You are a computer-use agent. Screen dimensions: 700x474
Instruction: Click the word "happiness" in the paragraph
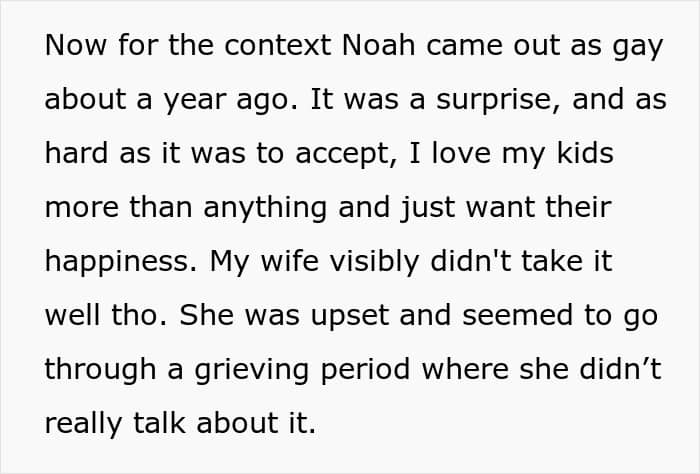(x=115, y=262)
